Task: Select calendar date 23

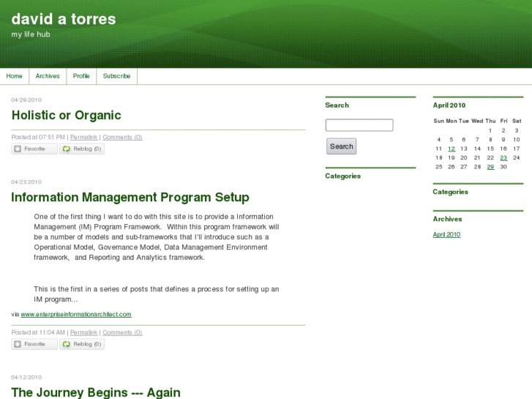Action: pyautogui.click(x=503, y=158)
